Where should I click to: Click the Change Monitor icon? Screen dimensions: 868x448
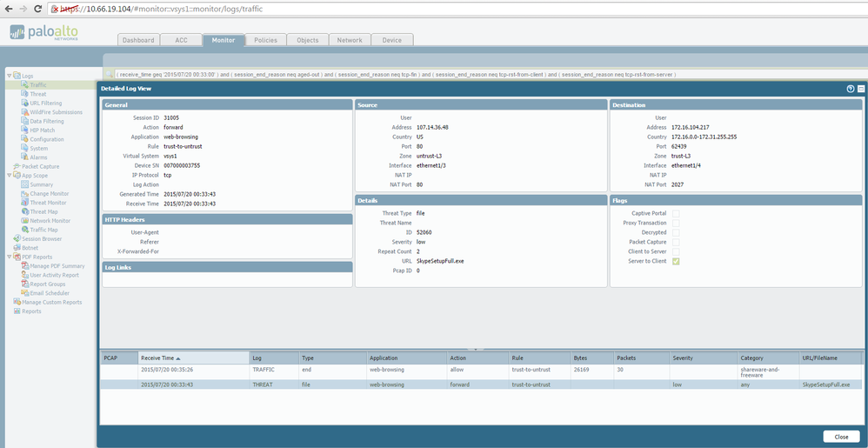point(25,193)
